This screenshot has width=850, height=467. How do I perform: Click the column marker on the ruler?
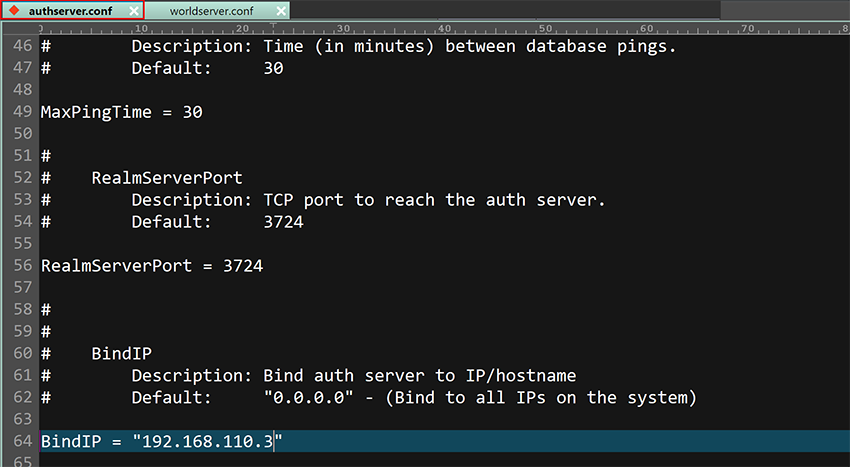[x=273, y=25]
